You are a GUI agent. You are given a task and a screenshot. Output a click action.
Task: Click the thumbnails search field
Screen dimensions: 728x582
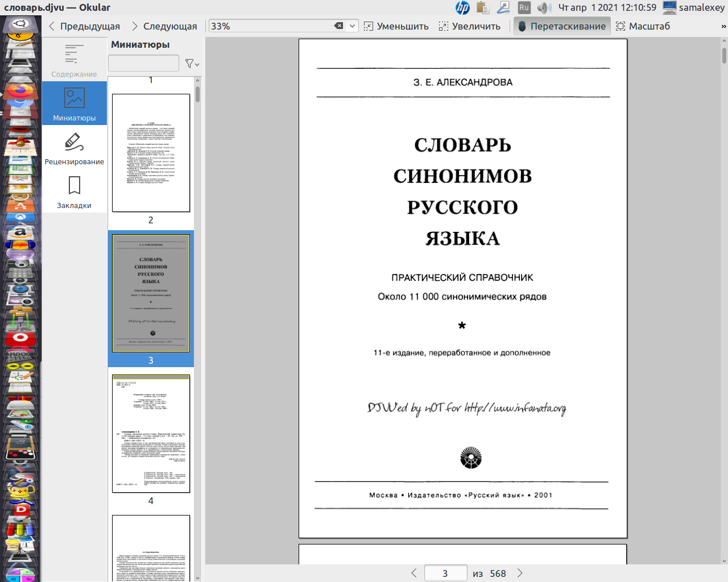click(x=143, y=63)
